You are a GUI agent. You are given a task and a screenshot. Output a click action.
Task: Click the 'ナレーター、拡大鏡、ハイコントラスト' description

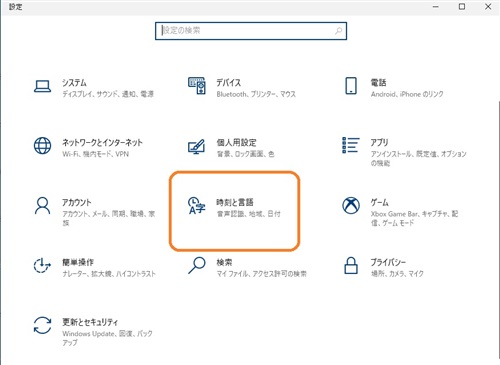point(109,274)
